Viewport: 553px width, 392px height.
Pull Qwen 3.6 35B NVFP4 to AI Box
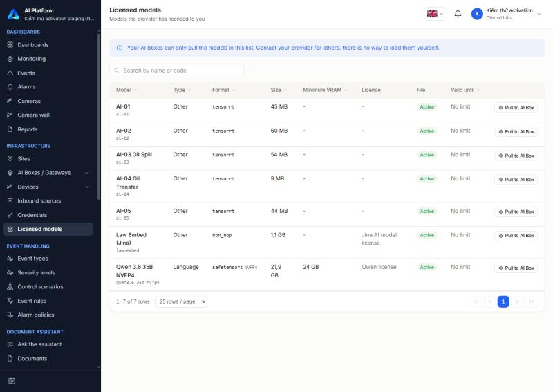click(x=516, y=268)
